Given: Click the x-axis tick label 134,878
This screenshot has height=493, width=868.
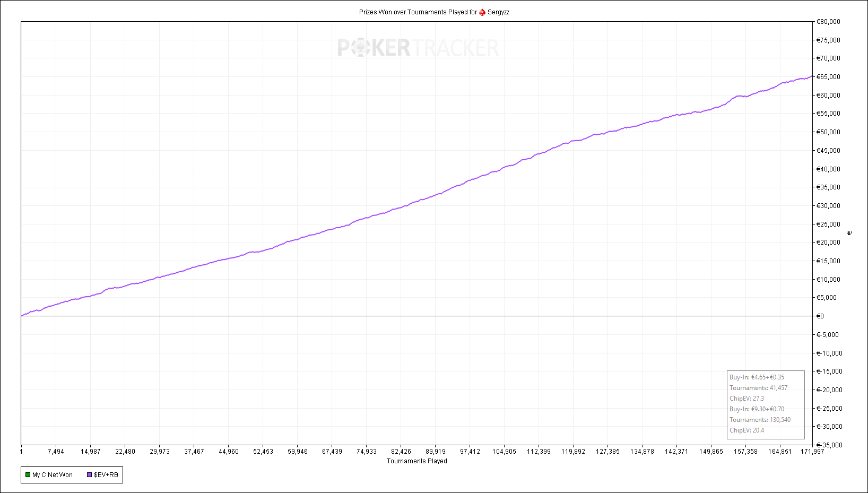Looking at the screenshot, I should click(642, 452).
